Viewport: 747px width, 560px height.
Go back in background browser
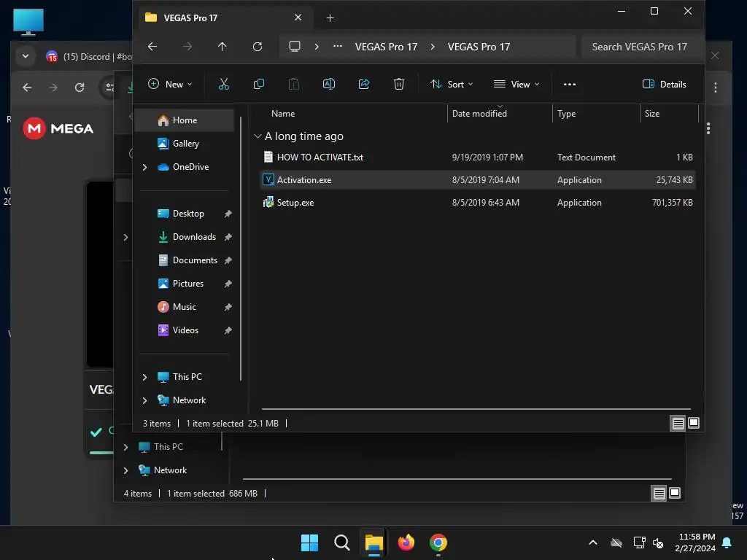27,87
